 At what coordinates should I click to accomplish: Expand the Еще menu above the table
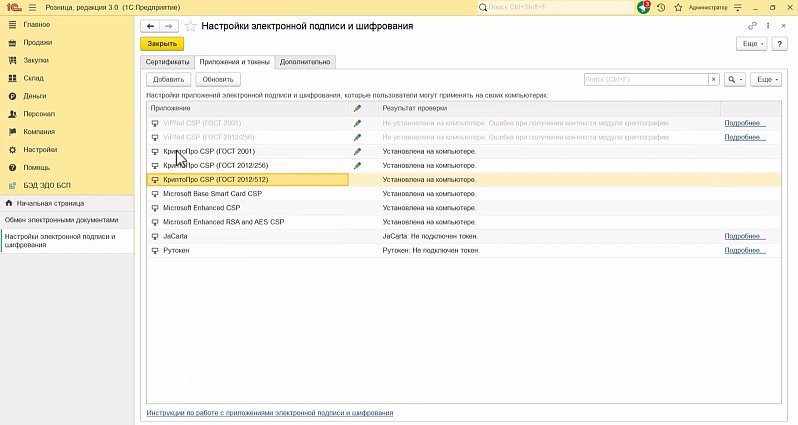coord(766,79)
